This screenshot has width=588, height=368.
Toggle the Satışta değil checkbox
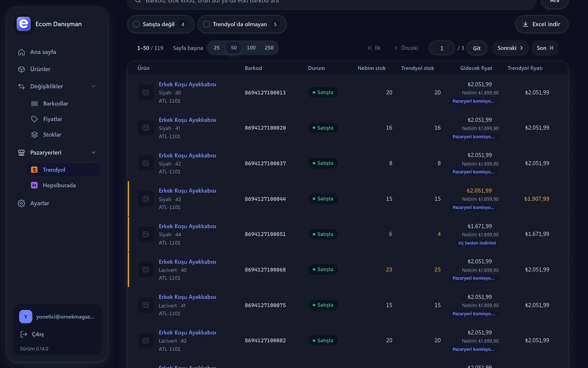click(136, 24)
